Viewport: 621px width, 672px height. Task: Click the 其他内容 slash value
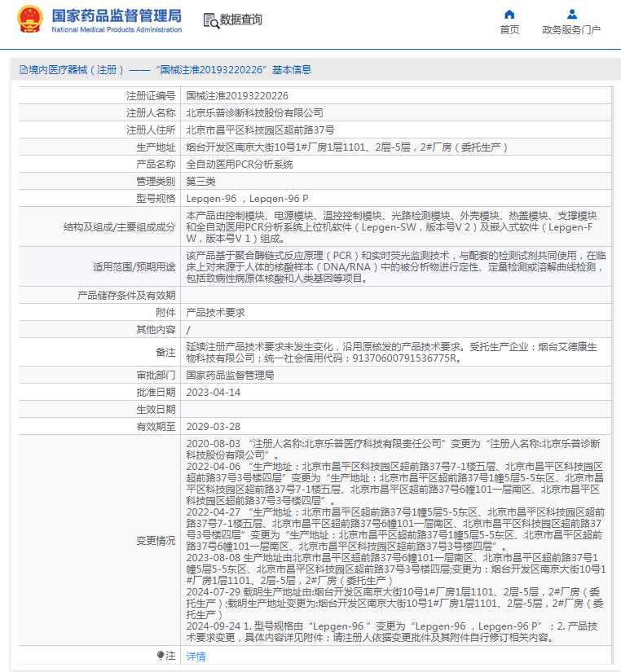point(188,330)
